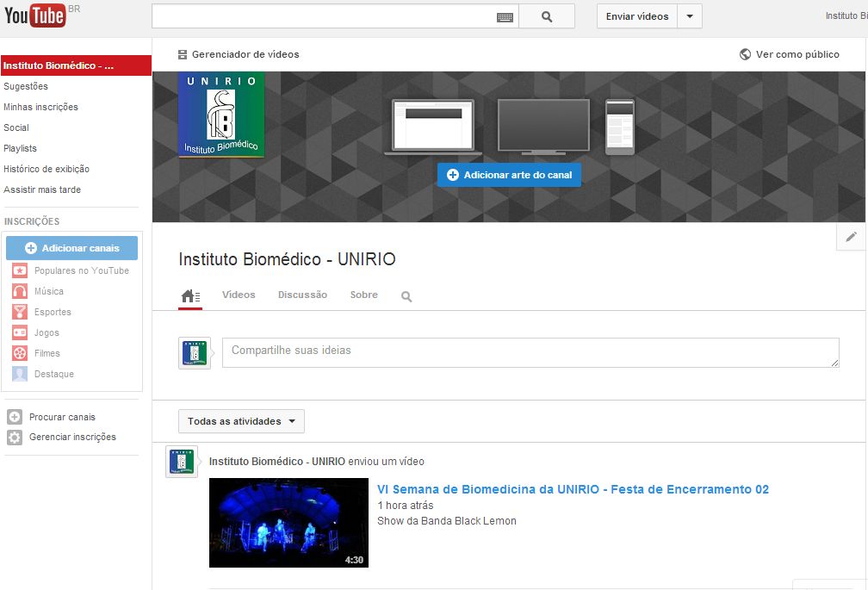Open the channel search magnifier icon

tap(406, 295)
